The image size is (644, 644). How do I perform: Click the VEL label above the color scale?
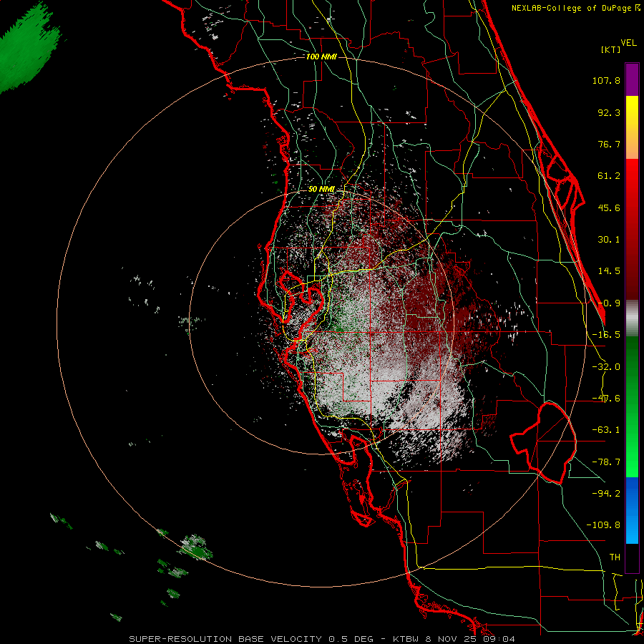coord(628,43)
